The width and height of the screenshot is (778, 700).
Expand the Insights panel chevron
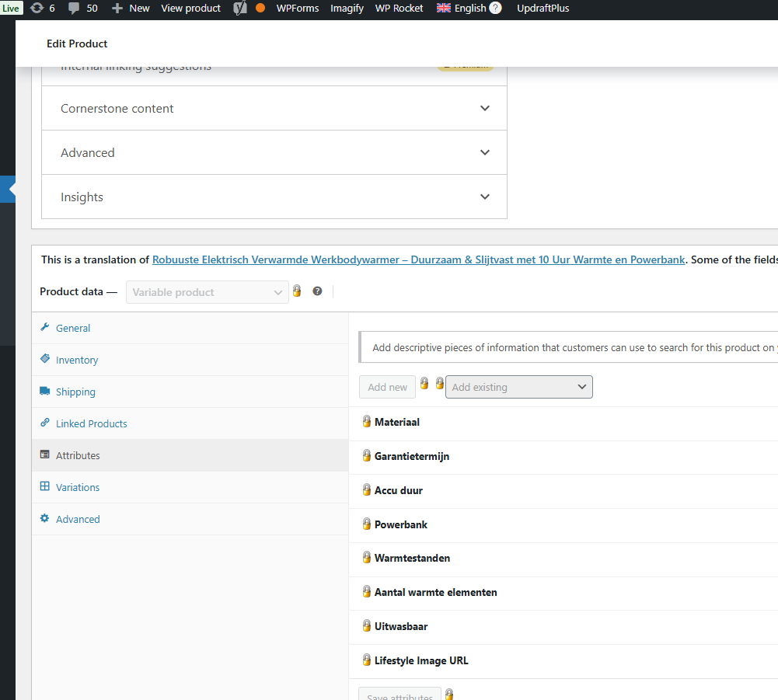485,197
